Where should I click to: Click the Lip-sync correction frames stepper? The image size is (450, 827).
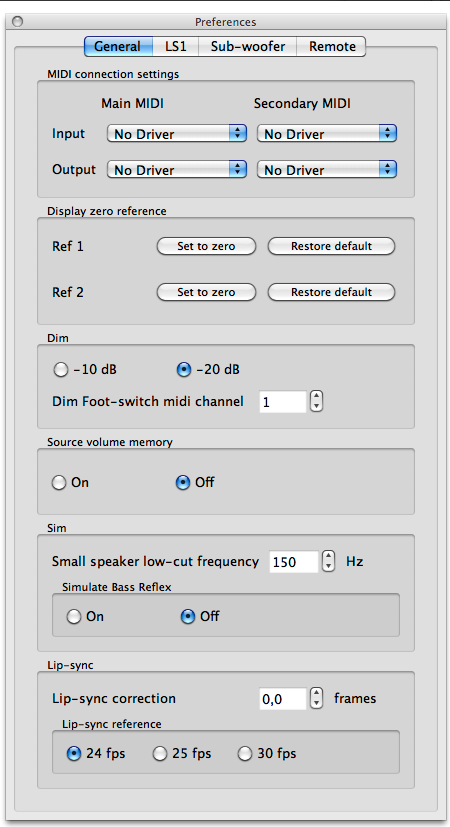(x=316, y=698)
